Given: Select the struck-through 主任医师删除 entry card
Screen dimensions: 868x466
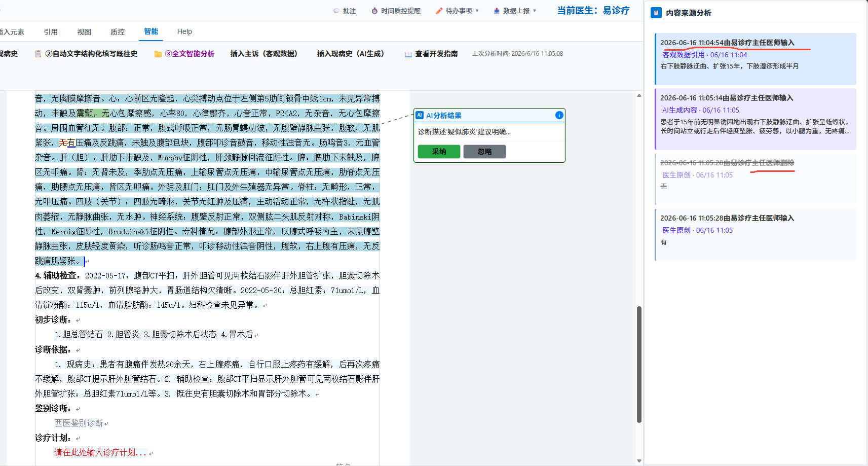Looking at the screenshot, I should click(x=756, y=179).
